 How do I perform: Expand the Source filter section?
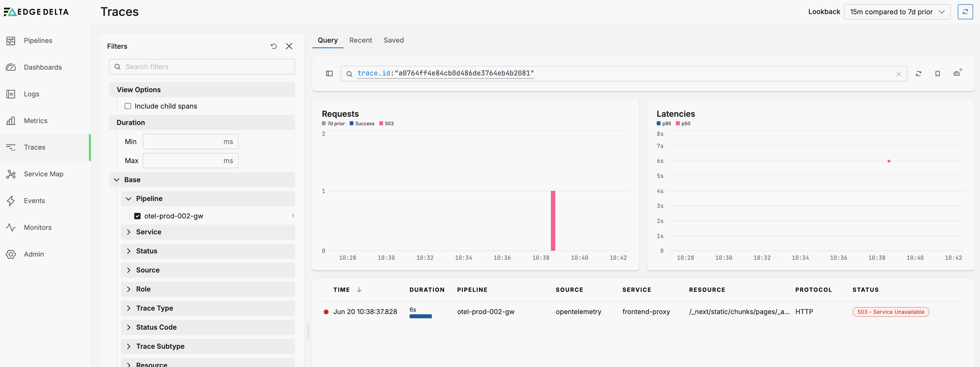coord(208,270)
